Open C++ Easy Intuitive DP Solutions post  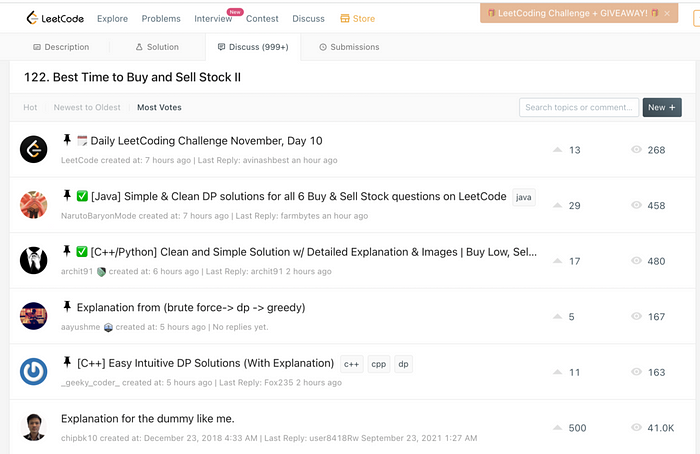click(205, 363)
